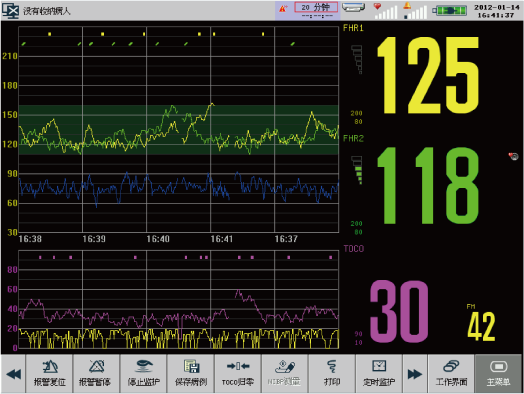Click the battery power status icon
This screenshot has width=524, height=394.
coord(449,10)
